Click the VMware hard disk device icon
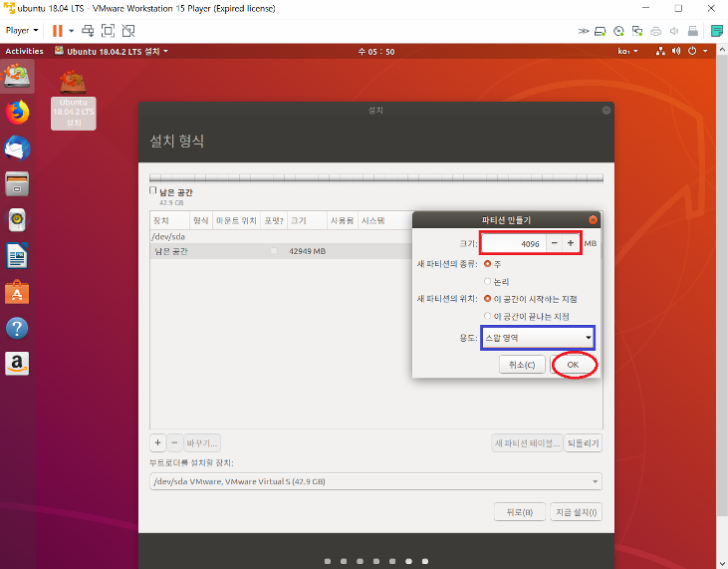The image size is (728, 569). [601, 31]
